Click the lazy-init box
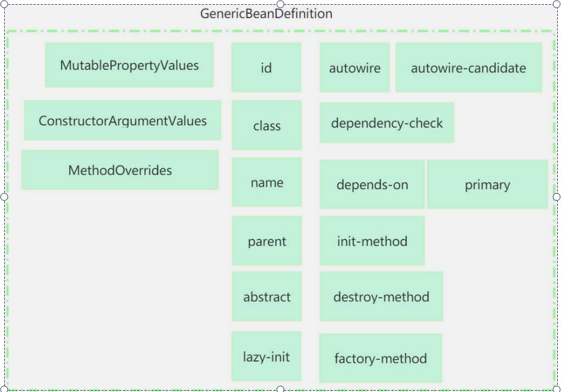Image resolution: width=562 pixels, height=392 pixels. click(x=266, y=356)
